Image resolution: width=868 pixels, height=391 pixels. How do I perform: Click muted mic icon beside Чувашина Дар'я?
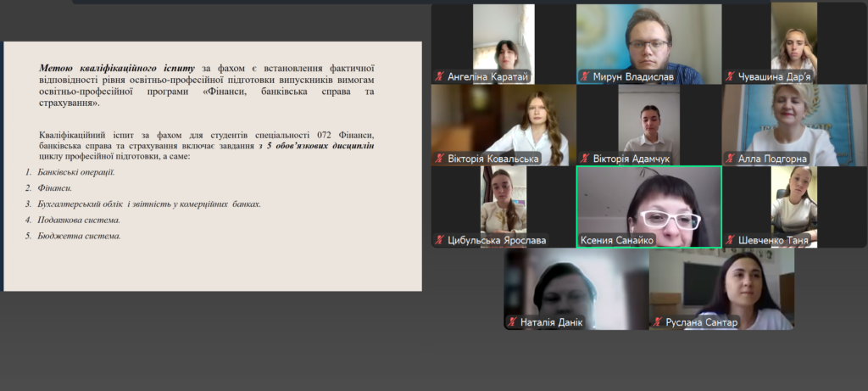click(x=731, y=76)
